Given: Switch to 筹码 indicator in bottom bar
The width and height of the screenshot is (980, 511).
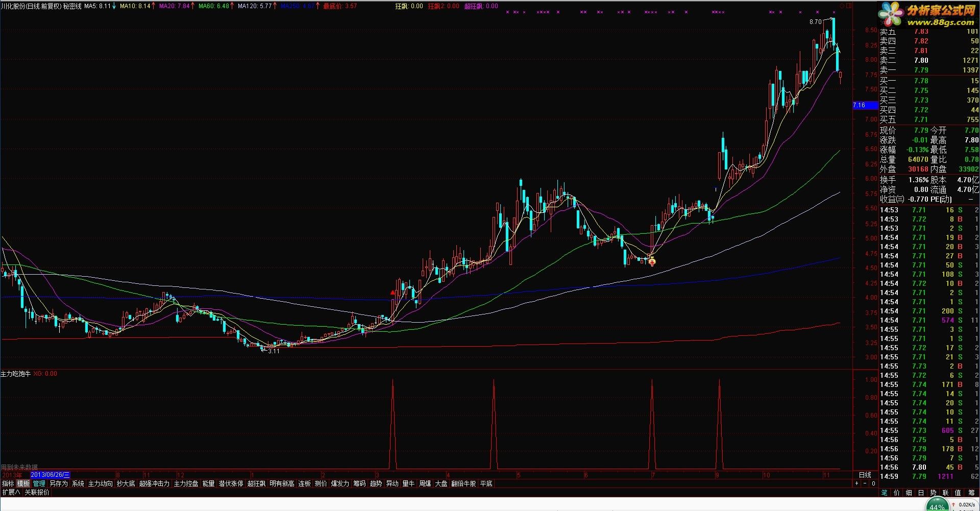Looking at the screenshot, I should coord(359,483).
